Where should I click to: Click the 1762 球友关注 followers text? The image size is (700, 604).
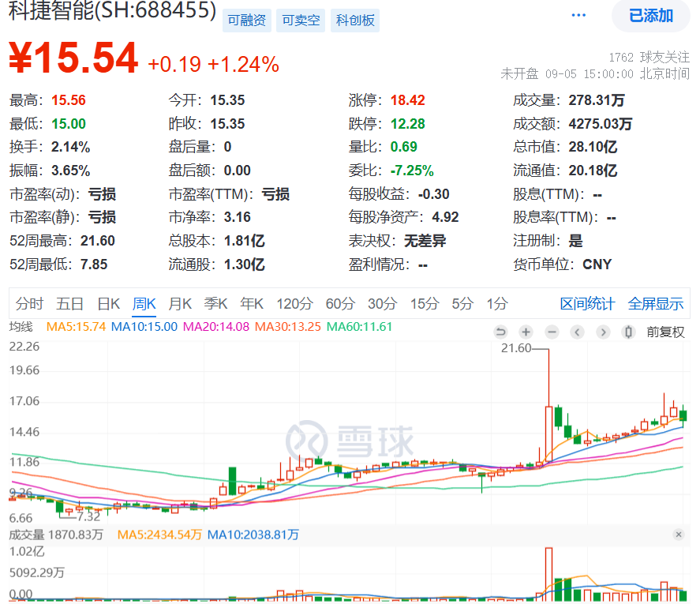pyautogui.click(x=649, y=57)
